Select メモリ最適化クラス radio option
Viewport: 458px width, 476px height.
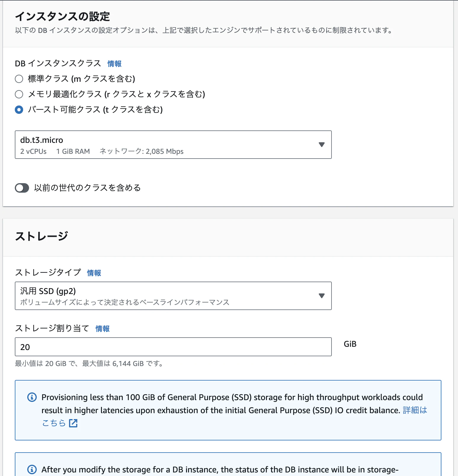click(x=19, y=94)
